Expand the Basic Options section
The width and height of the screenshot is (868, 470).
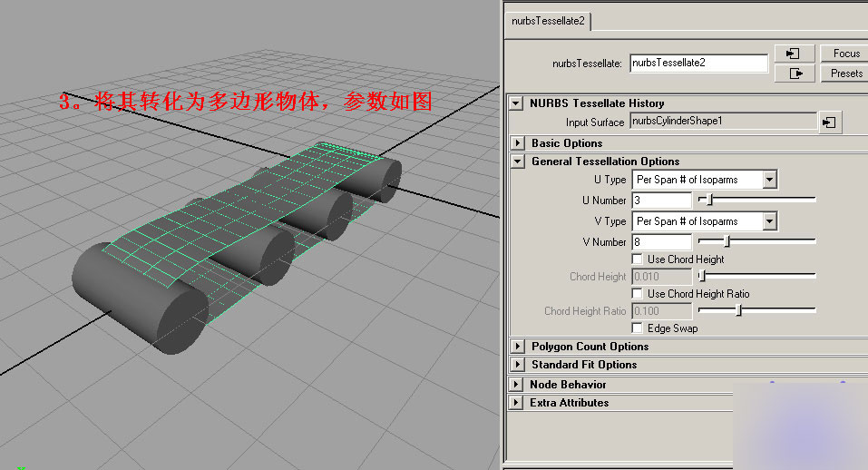[x=517, y=142]
